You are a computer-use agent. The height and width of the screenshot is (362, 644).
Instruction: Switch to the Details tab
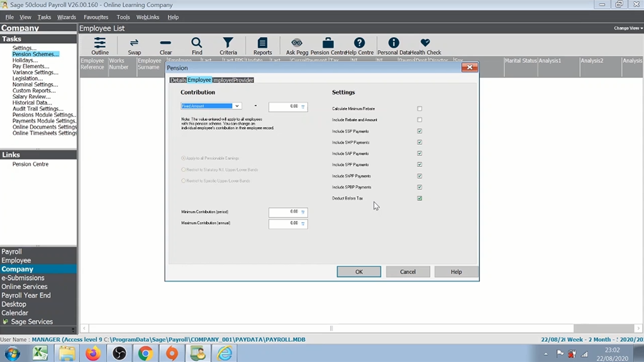(178, 80)
